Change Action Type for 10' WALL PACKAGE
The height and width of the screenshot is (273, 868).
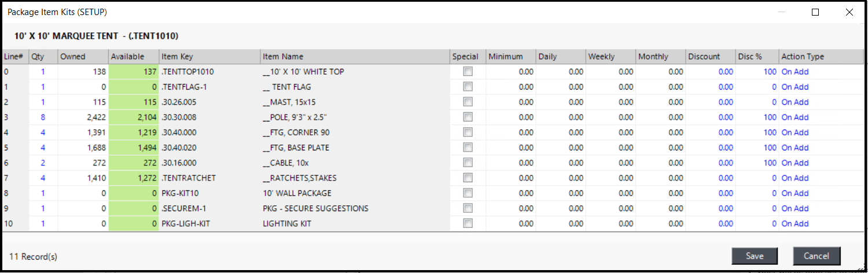click(795, 193)
